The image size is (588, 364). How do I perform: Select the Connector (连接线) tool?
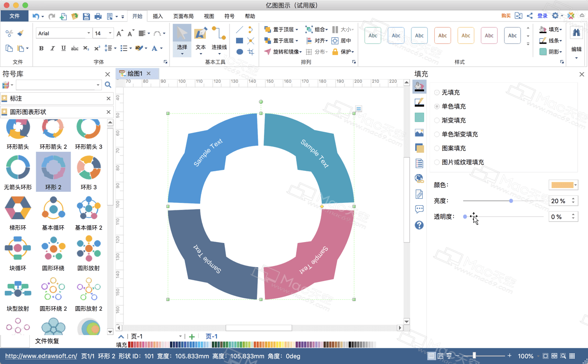click(219, 37)
